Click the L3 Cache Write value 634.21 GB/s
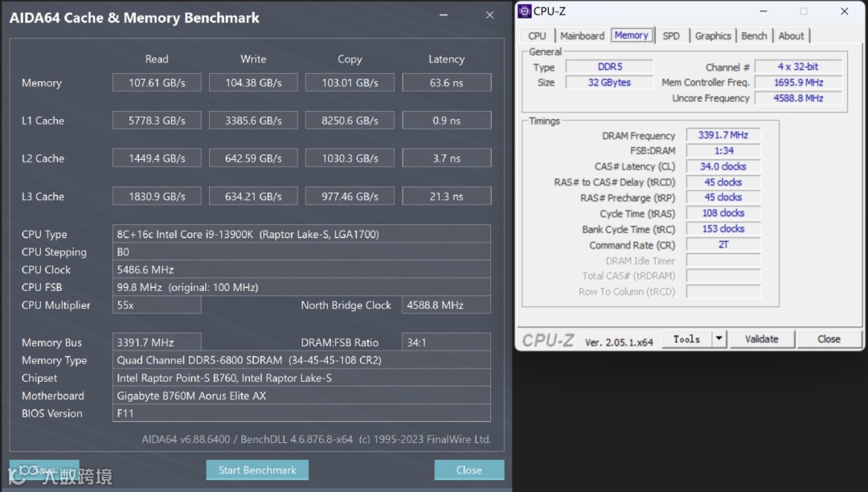Image resolution: width=868 pixels, height=492 pixels. 253,196
